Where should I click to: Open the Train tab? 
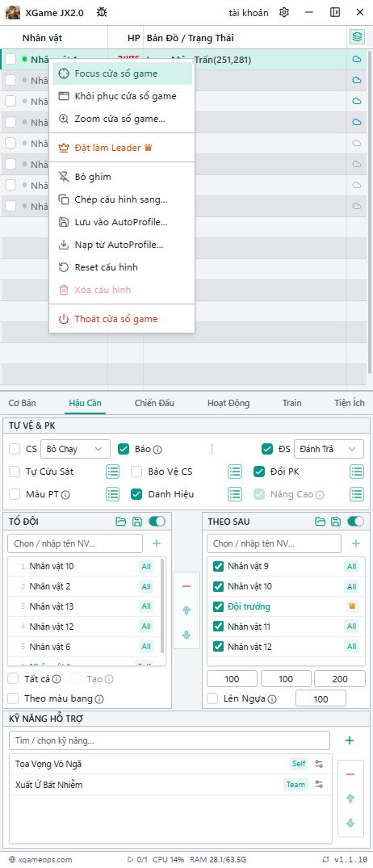click(x=291, y=403)
